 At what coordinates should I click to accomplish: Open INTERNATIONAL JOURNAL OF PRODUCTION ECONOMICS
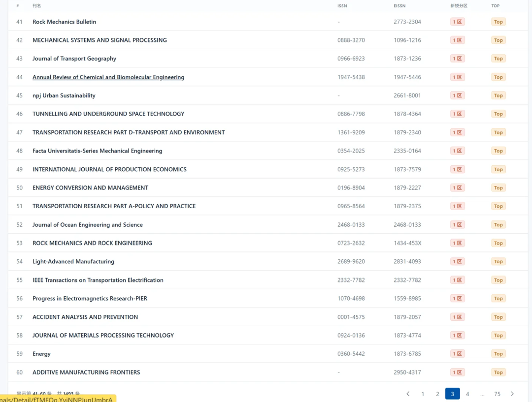109,169
